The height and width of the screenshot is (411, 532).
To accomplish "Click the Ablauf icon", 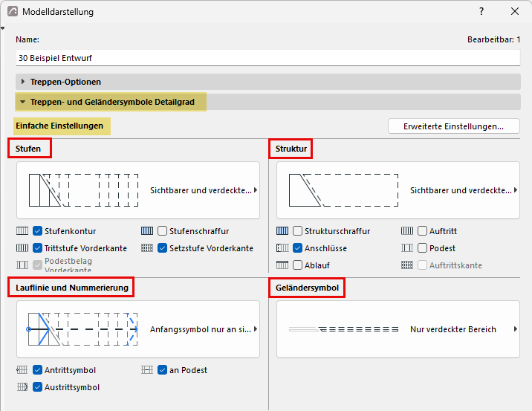I will (x=282, y=265).
